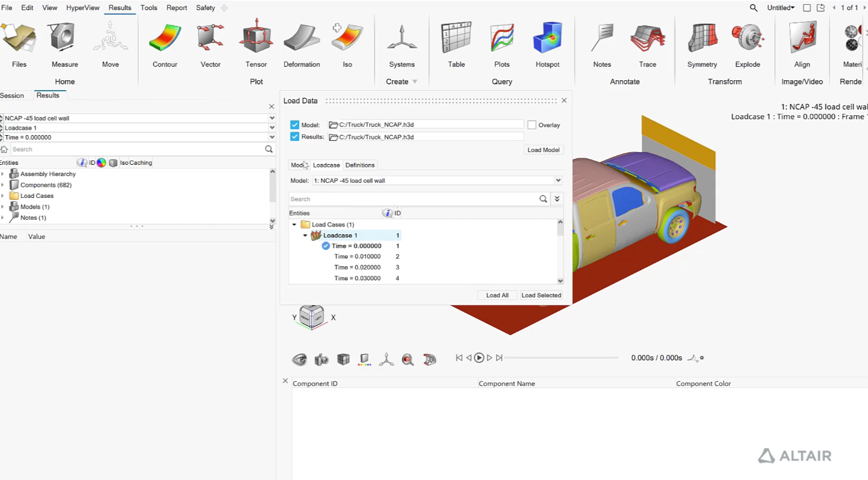Switch to the Loadcase tab in Load Data

(326, 166)
